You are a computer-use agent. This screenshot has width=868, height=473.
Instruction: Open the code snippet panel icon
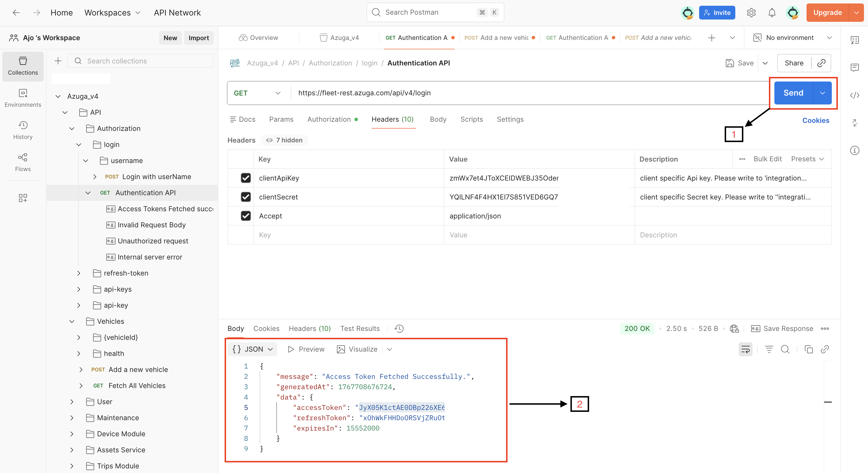coord(854,95)
